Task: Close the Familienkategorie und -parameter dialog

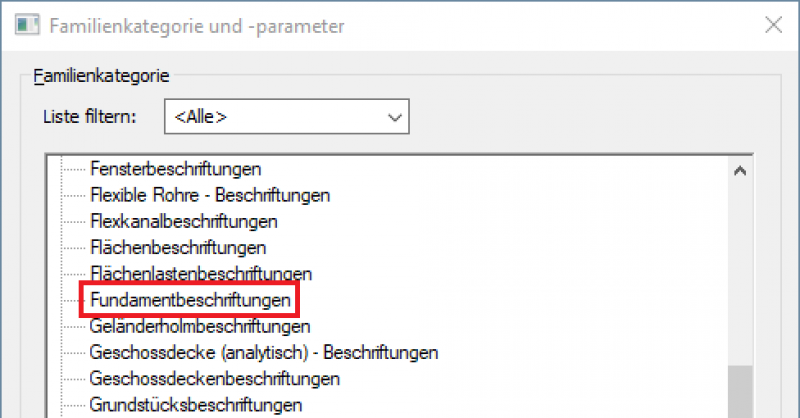Action: point(772,25)
